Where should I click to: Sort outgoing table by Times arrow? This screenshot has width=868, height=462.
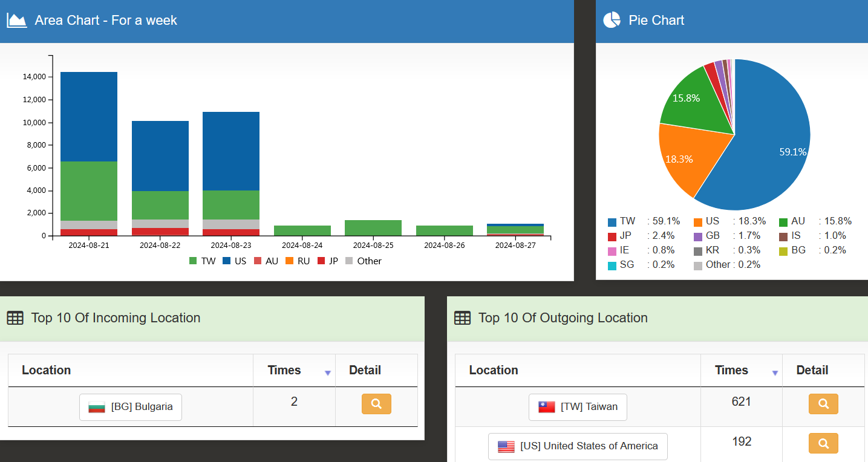point(775,373)
